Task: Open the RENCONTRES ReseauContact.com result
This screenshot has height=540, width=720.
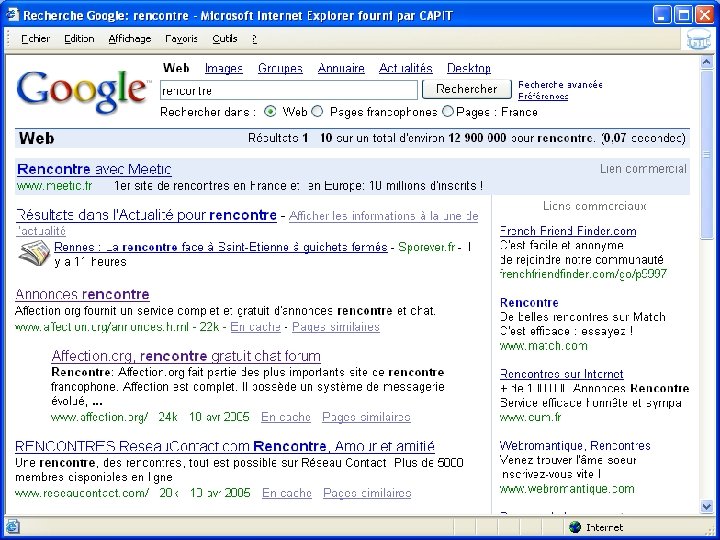Action: tap(225, 446)
